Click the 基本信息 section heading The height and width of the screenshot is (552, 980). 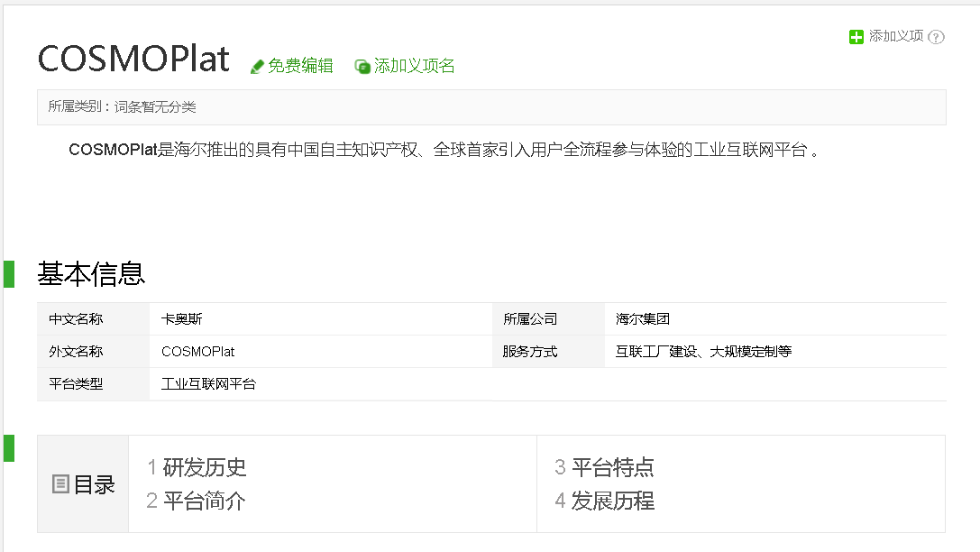point(91,274)
